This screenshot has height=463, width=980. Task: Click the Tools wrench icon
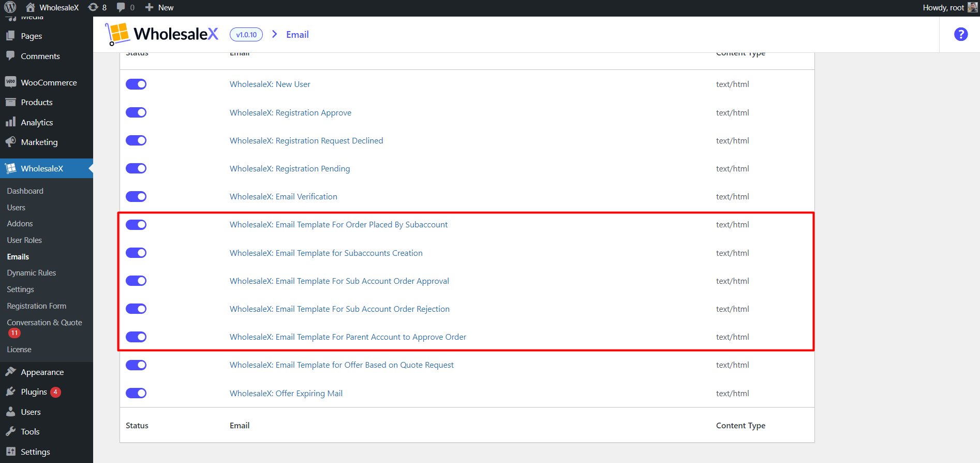tap(10, 431)
